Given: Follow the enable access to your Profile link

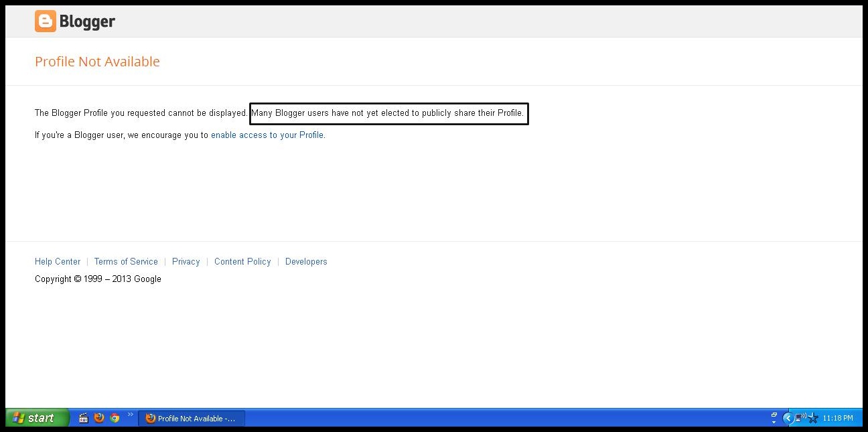Looking at the screenshot, I should 267,135.
